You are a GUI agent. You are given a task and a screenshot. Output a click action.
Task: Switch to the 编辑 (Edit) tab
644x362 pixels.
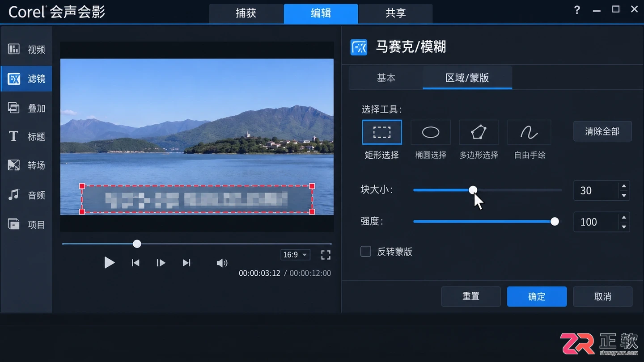point(321,13)
